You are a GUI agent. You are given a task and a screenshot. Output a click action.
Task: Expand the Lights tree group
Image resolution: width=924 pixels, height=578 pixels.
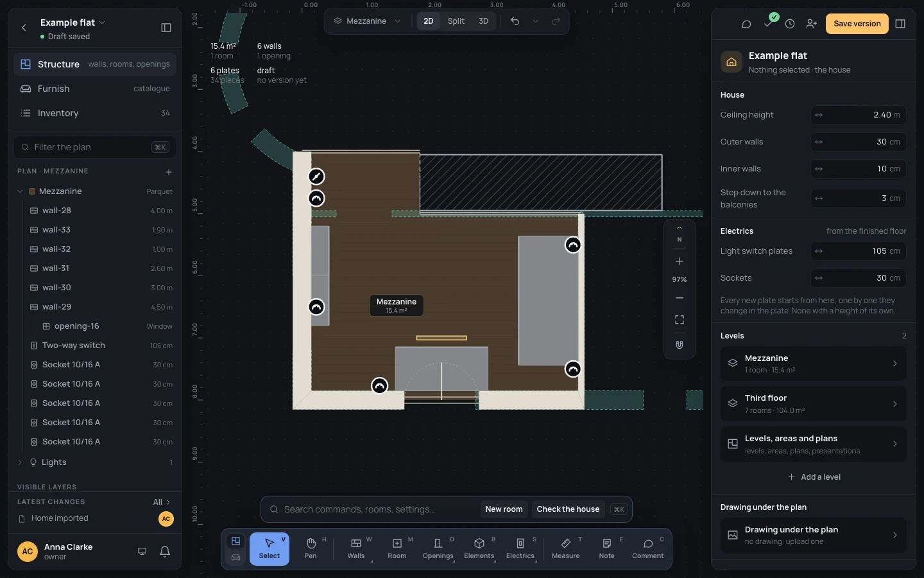pos(20,462)
